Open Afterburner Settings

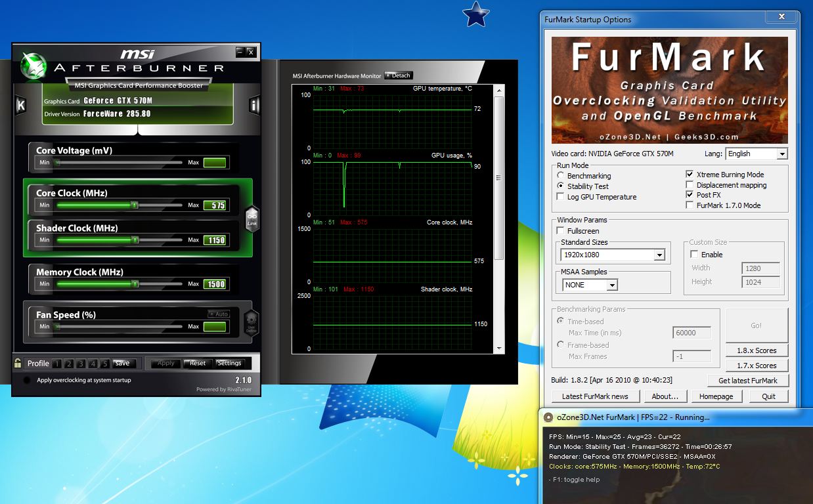pyautogui.click(x=229, y=364)
